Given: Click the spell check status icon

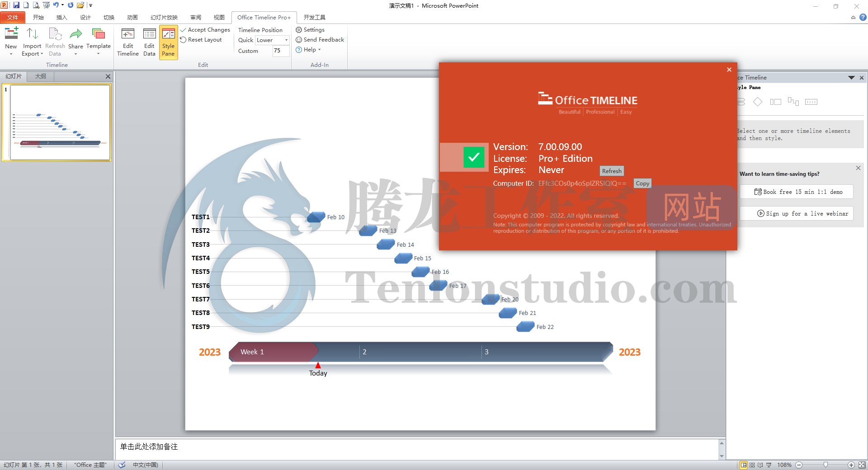Looking at the screenshot, I should click(x=122, y=465).
